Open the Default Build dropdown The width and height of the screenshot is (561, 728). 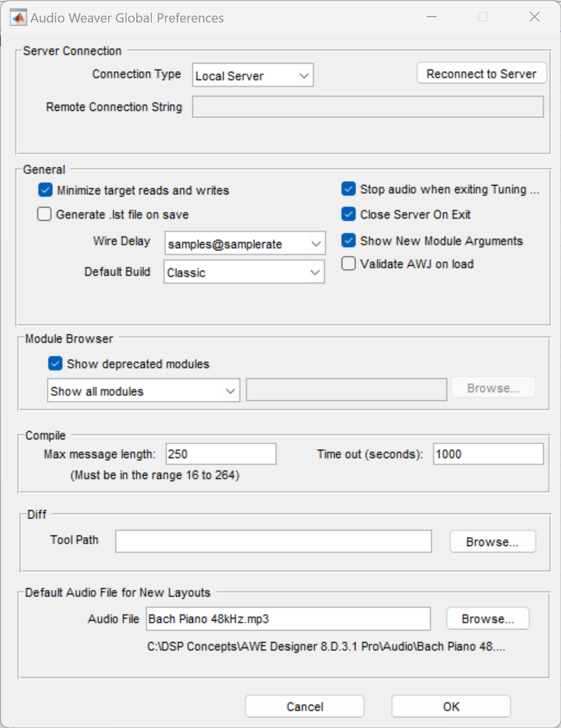(x=244, y=272)
